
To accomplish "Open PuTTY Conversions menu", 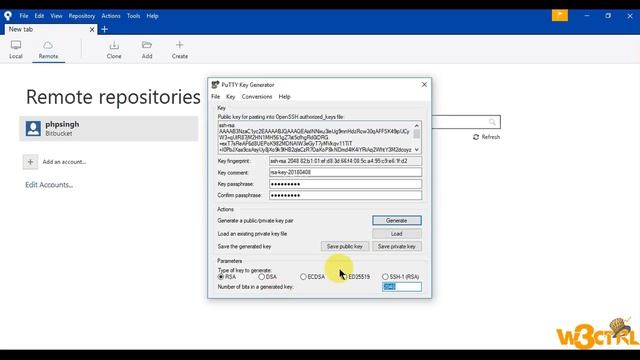I will click(257, 97).
